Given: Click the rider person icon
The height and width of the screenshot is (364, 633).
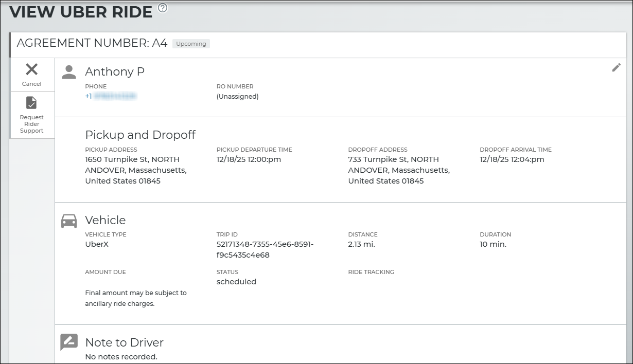Looking at the screenshot, I should point(69,72).
